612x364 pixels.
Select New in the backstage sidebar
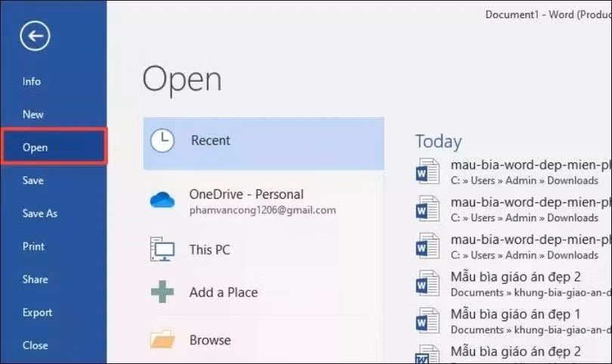click(32, 114)
